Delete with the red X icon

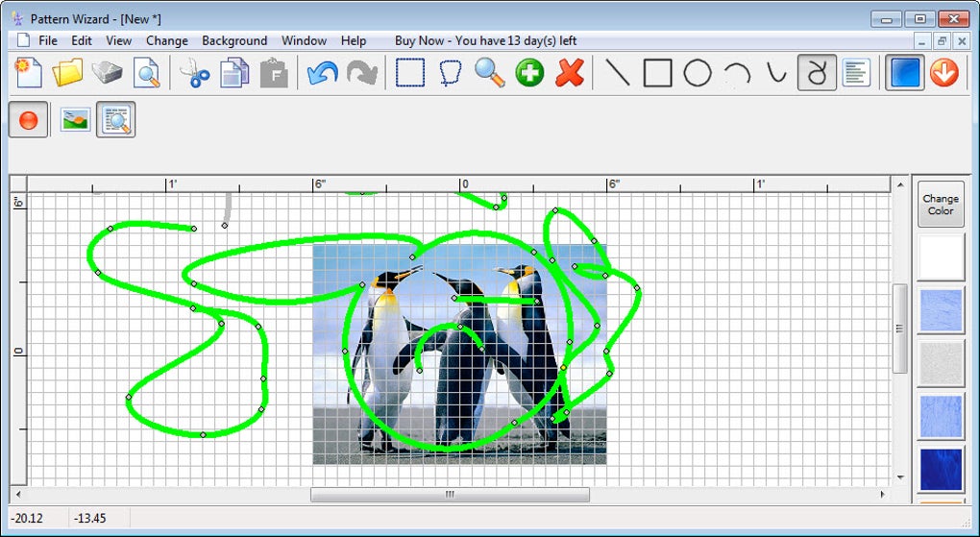click(x=570, y=72)
